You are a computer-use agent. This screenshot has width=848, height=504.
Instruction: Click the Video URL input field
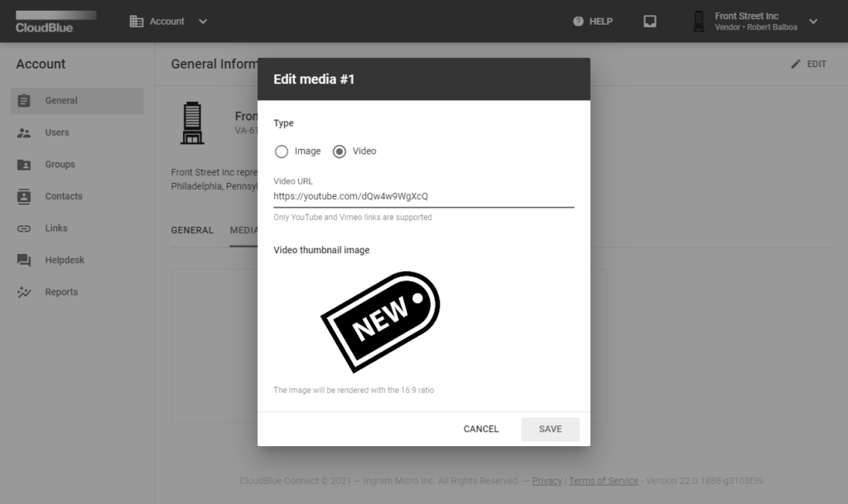(x=423, y=197)
